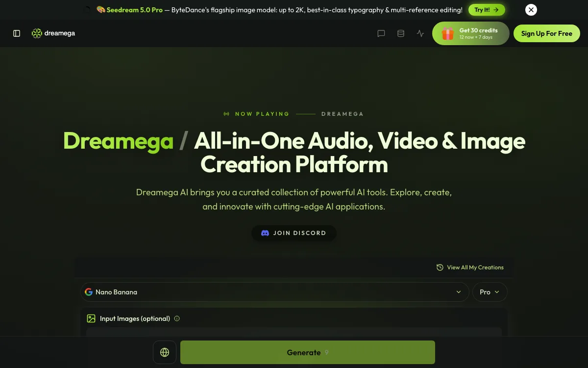Open View All My Creations
The width and height of the screenshot is (588, 368).
pyautogui.click(x=470, y=267)
